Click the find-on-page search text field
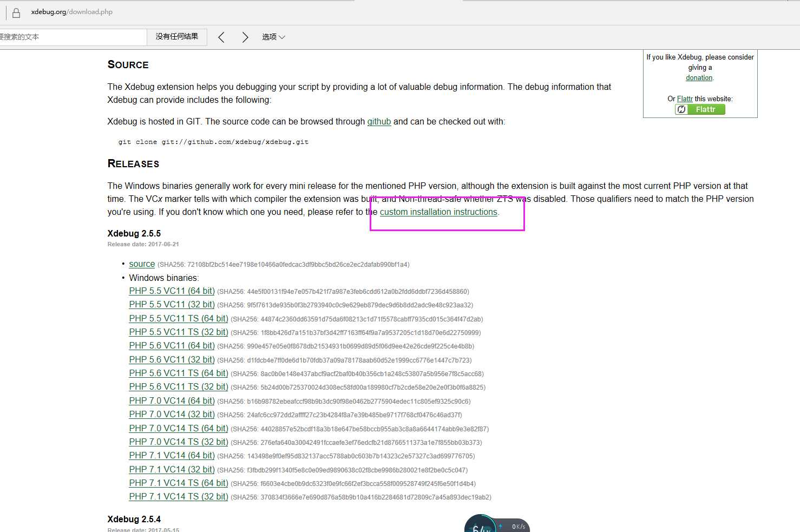800x532 pixels. coord(73,37)
